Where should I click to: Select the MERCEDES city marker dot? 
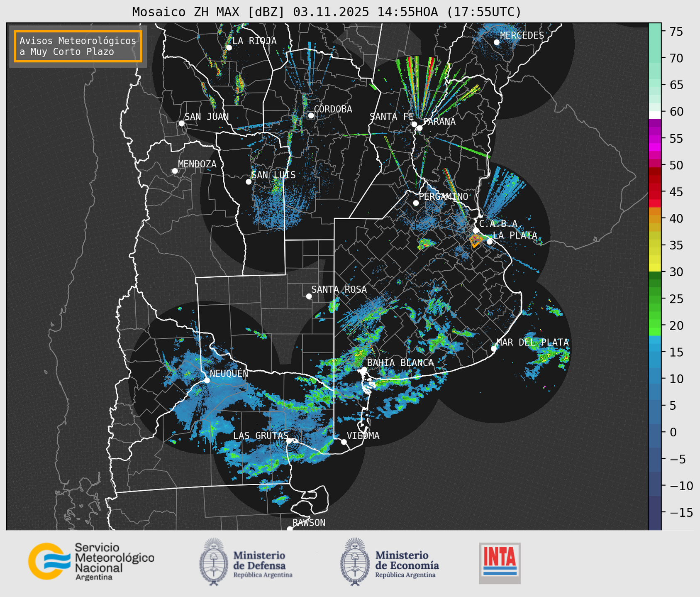(496, 42)
